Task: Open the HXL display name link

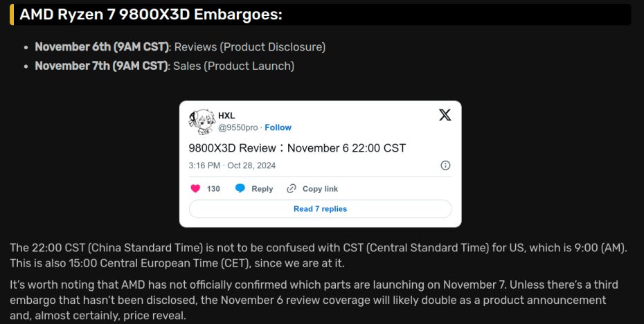Action: [x=226, y=116]
